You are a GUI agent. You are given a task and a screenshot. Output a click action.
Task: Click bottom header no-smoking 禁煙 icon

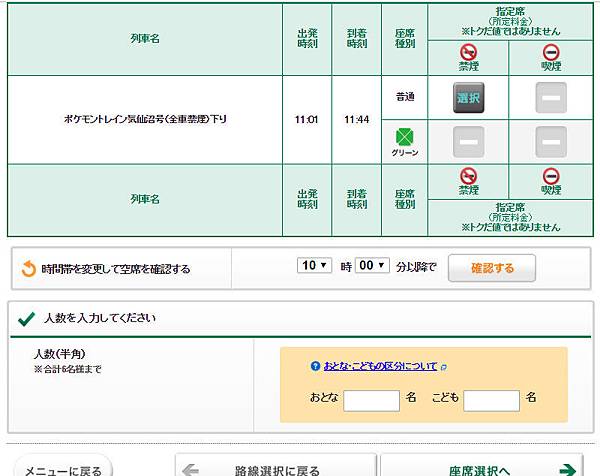point(468,176)
